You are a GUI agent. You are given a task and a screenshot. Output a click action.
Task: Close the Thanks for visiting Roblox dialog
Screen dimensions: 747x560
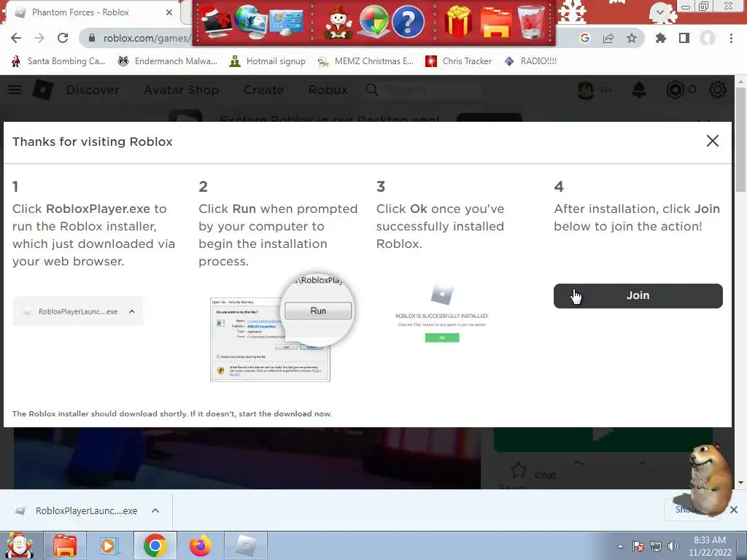click(x=712, y=141)
